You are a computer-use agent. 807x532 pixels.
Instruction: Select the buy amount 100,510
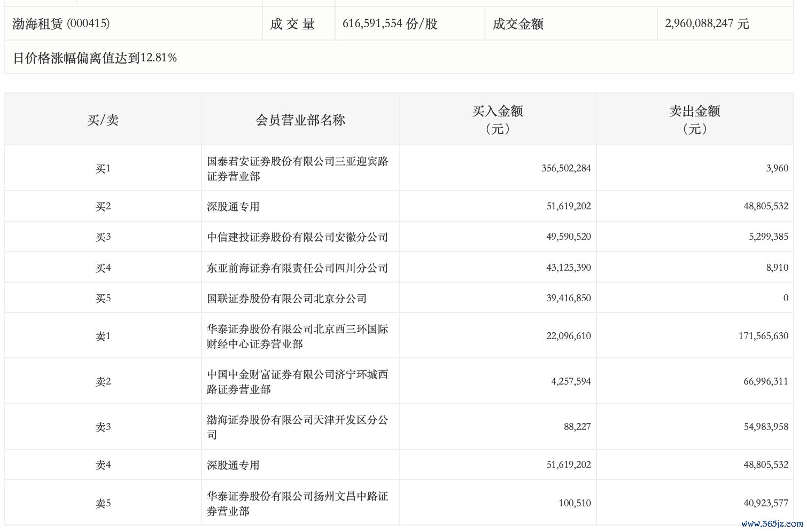(575, 503)
